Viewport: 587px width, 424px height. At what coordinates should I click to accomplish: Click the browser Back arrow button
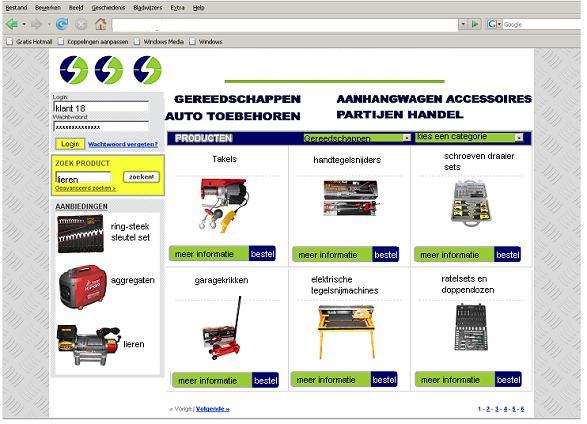coord(11,24)
